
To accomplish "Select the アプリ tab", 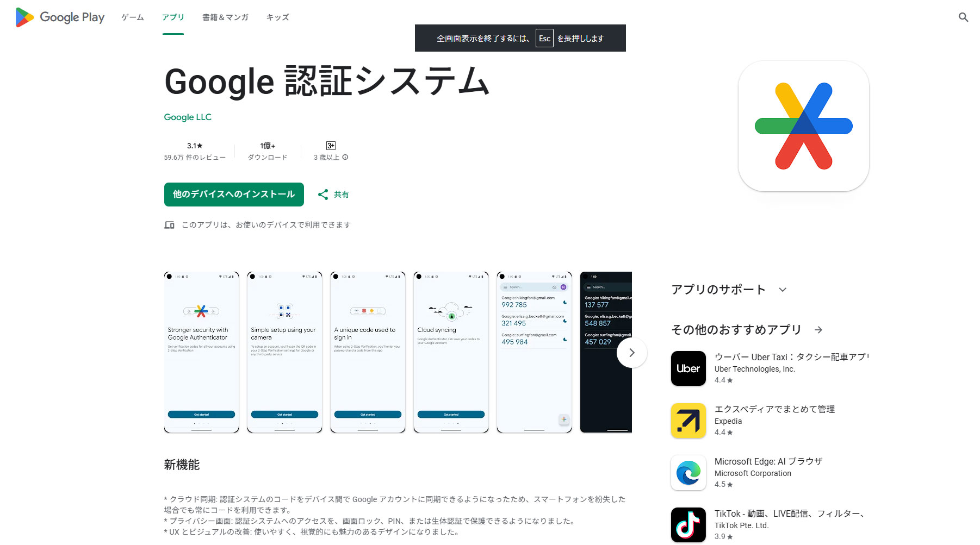I will (x=173, y=17).
